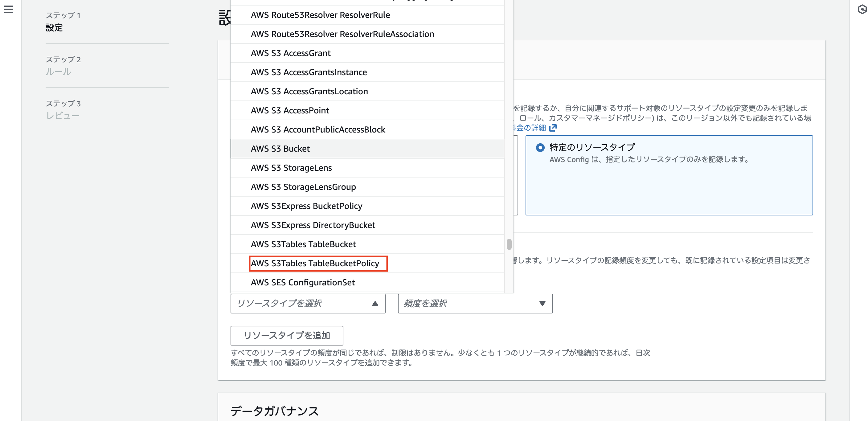Open the hamburger navigation menu

click(8, 10)
